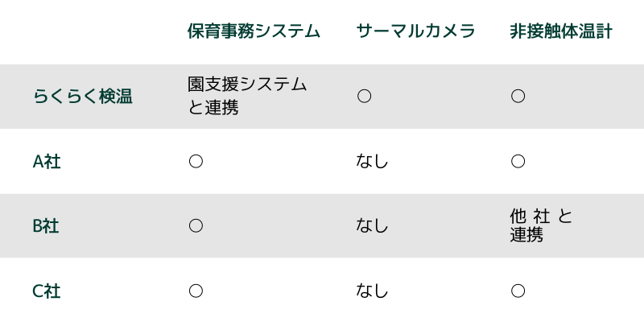Click なし in B社 thermal camera cell
Viewport: 644px width, 322px height.
[372, 226]
